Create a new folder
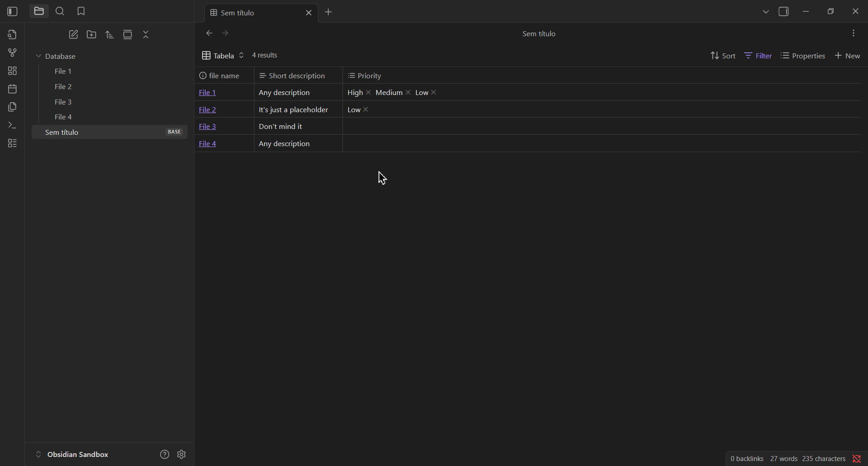The image size is (868, 466). (91, 34)
